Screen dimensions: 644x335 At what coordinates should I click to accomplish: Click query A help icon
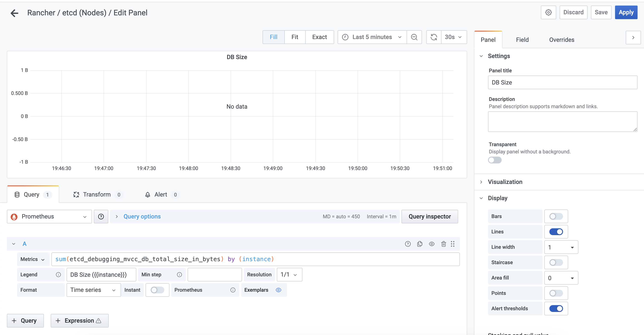coord(408,244)
